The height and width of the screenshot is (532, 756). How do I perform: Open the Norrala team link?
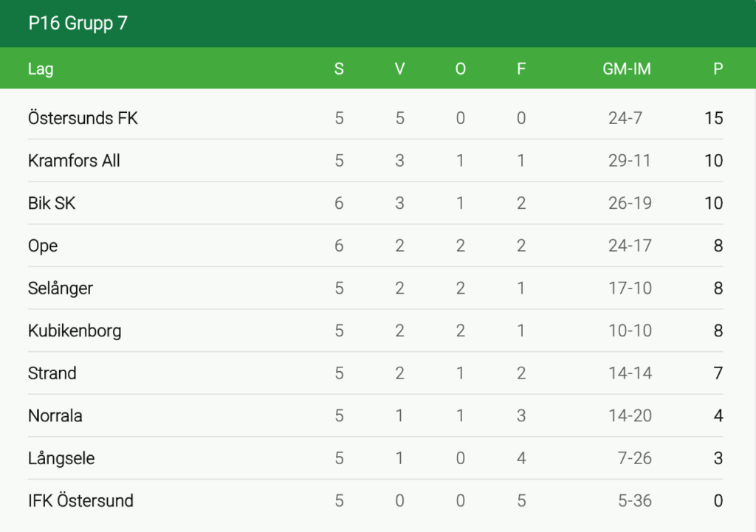click(x=55, y=416)
